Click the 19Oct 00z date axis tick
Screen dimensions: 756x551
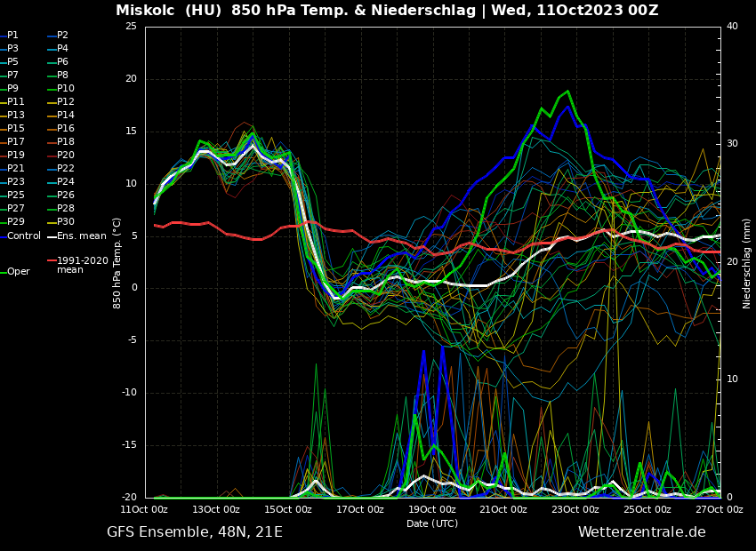point(432,510)
